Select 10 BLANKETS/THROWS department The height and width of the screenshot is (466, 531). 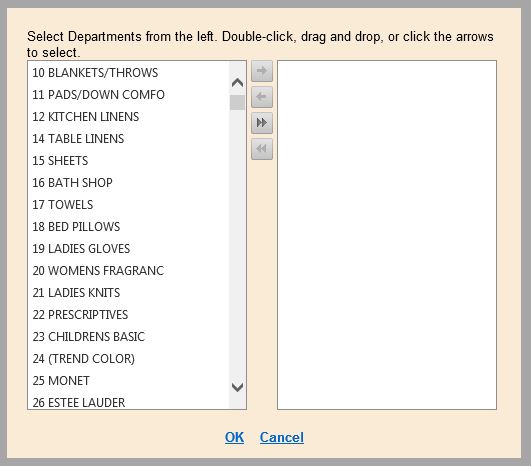tap(129, 72)
